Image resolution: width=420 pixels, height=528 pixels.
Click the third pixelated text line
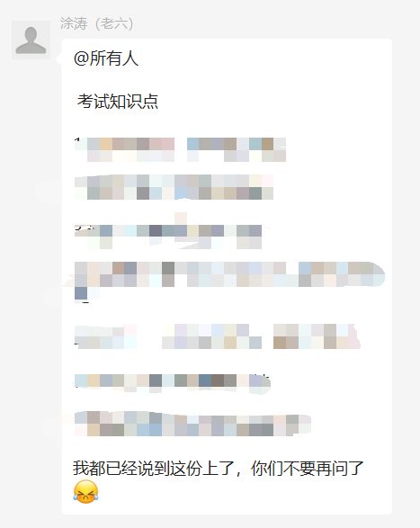[x=168, y=237]
